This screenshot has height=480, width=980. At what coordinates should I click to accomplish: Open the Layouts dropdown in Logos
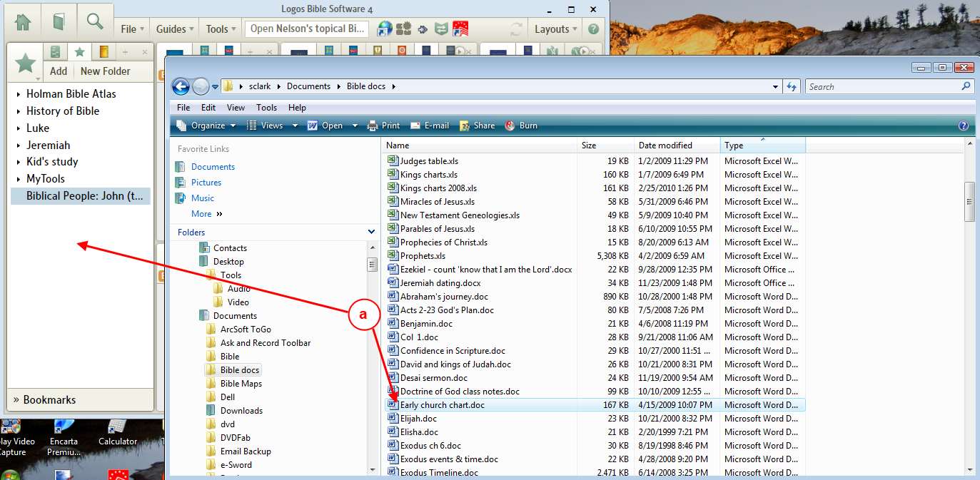click(556, 29)
